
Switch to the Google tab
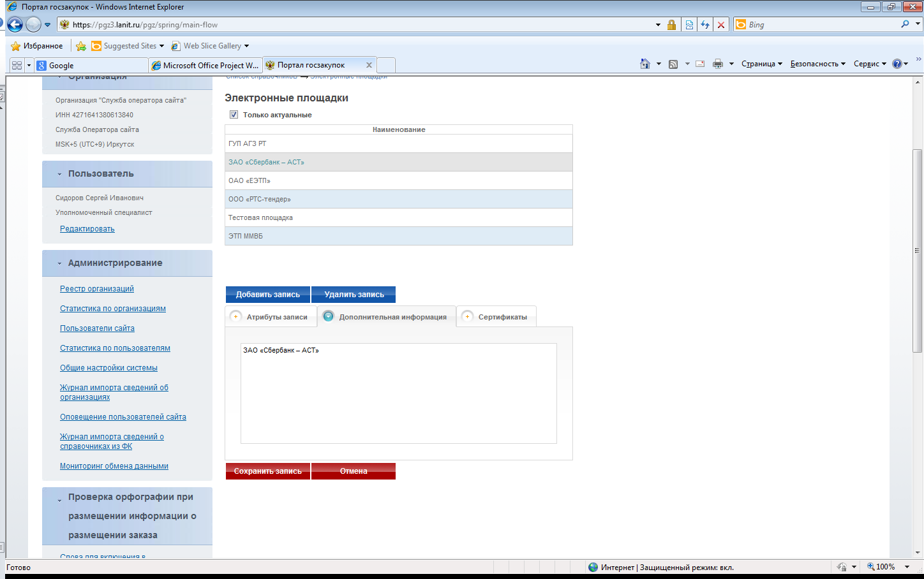[x=91, y=65]
